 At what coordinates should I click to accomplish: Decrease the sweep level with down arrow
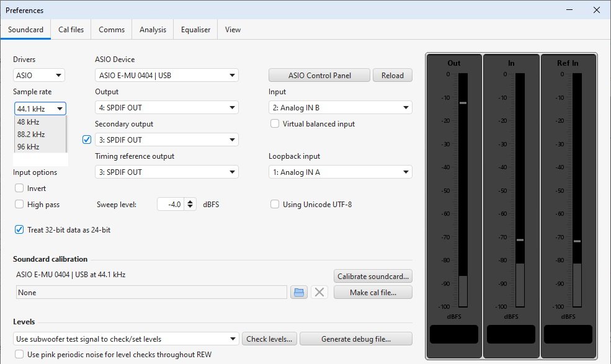click(x=190, y=207)
